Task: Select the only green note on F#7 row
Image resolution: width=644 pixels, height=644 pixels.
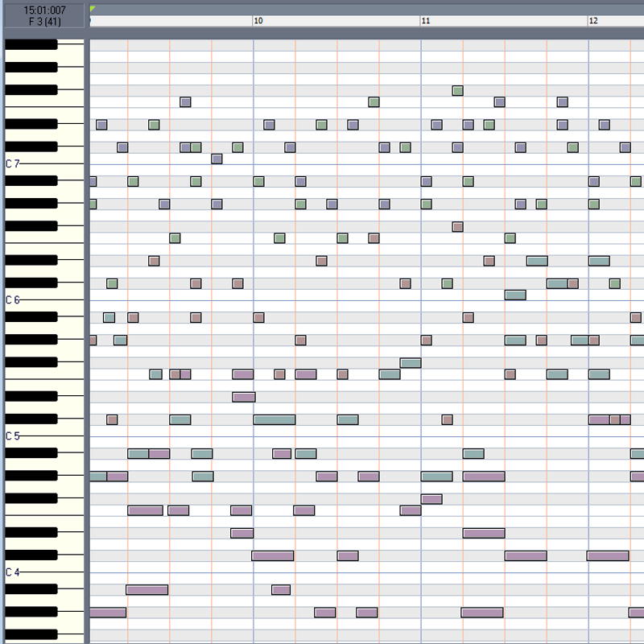Action: click(457, 91)
